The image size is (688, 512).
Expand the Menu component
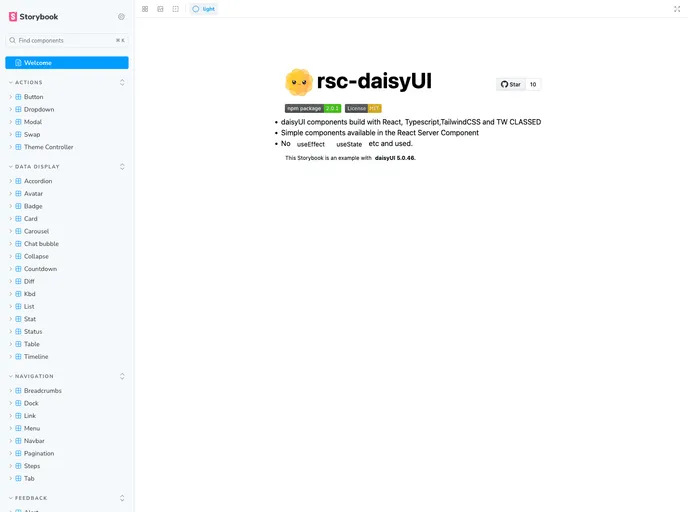click(67, 428)
